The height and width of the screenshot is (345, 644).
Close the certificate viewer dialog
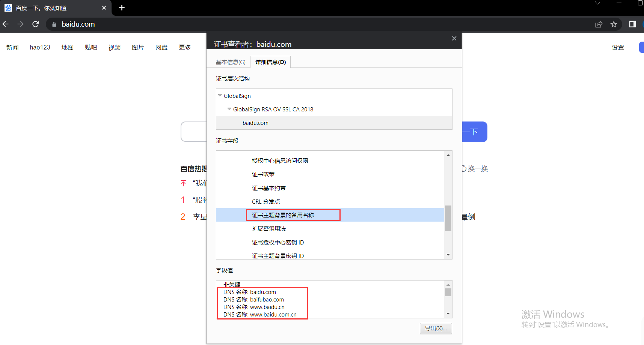point(454,38)
